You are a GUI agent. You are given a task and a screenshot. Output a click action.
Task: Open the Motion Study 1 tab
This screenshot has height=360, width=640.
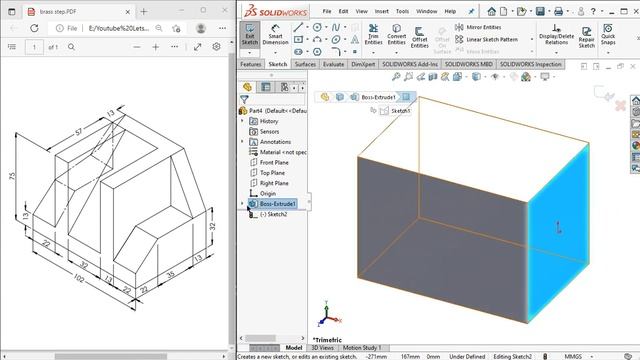pos(362,348)
